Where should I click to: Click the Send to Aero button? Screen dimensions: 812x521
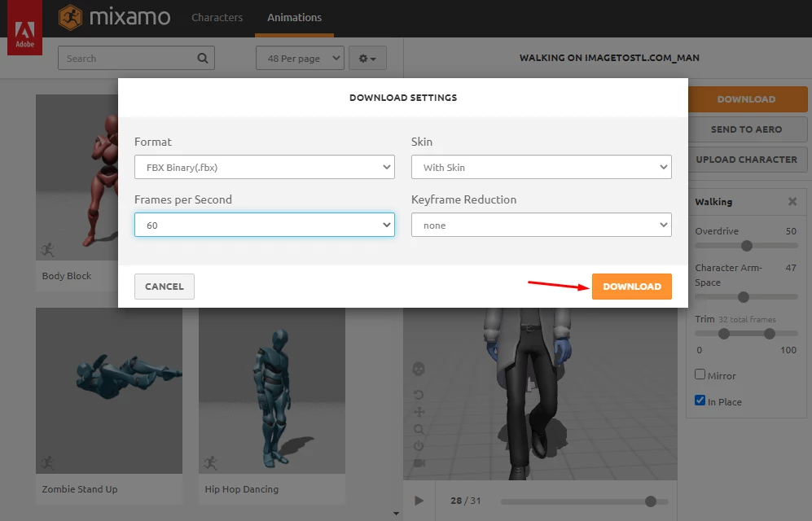pyautogui.click(x=747, y=129)
